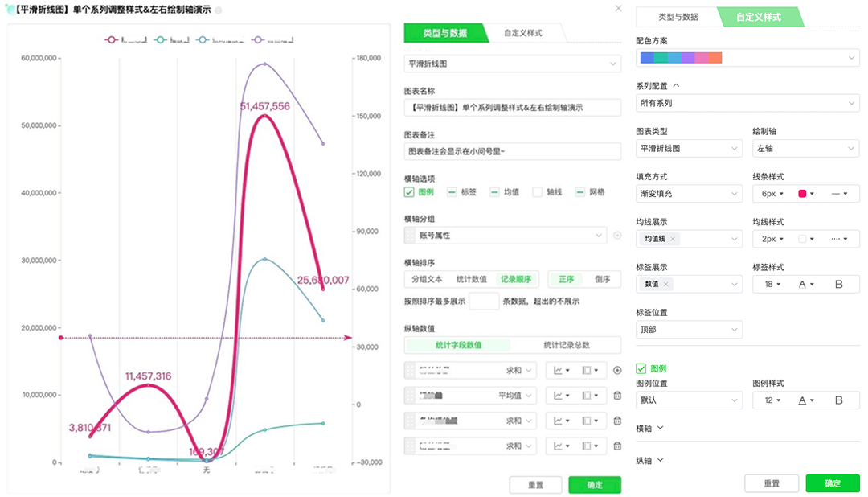Click the 图表名称 text field
Image resolution: width=868 pixels, height=497 pixels.
click(513, 108)
